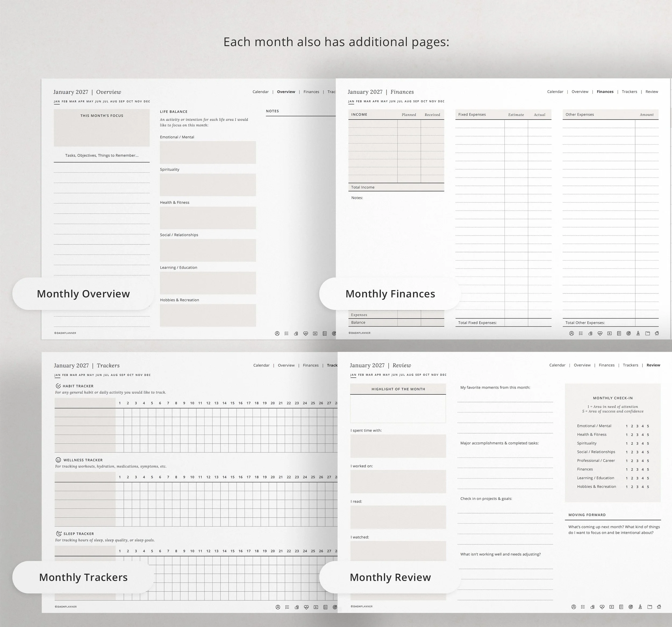Click Habit Tracker checkmark icon
This screenshot has height=627, width=672.
58,386
